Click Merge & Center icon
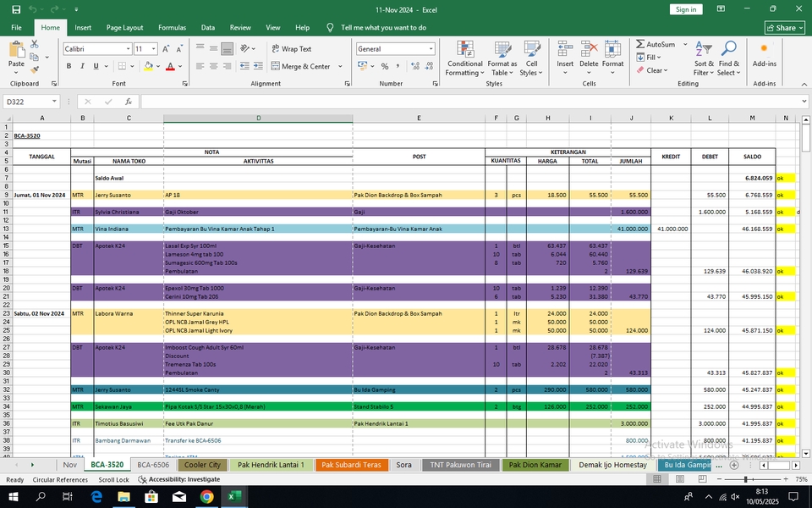The width and height of the screenshot is (812, 508). coord(276,66)
